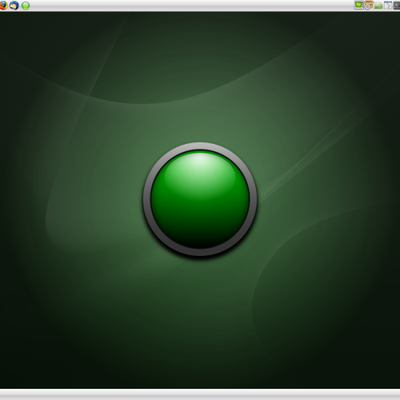Click the green folder tray icon
The image size is (400, 400).
[x=378, y=5]
